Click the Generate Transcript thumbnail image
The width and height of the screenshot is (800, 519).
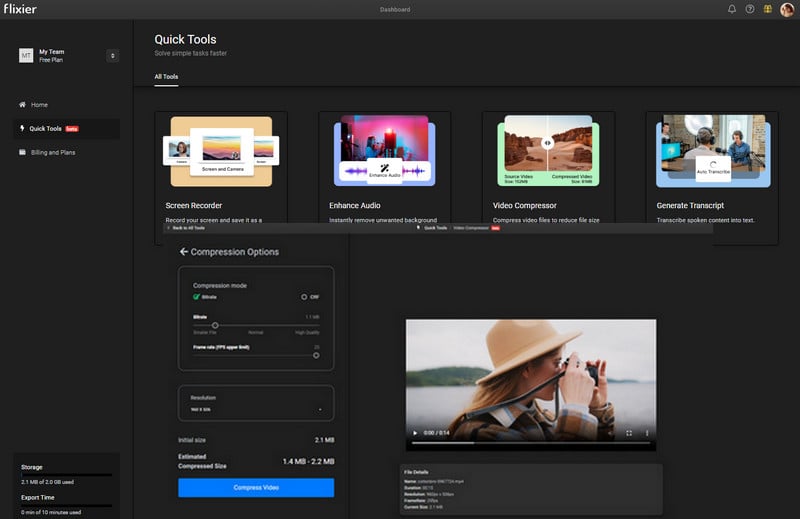click(713, 151)
